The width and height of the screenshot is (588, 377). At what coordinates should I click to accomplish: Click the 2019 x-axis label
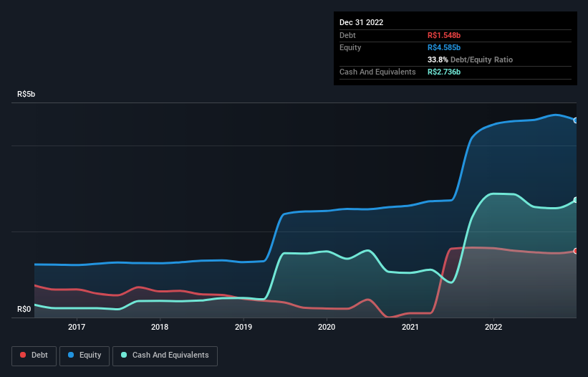244,327
